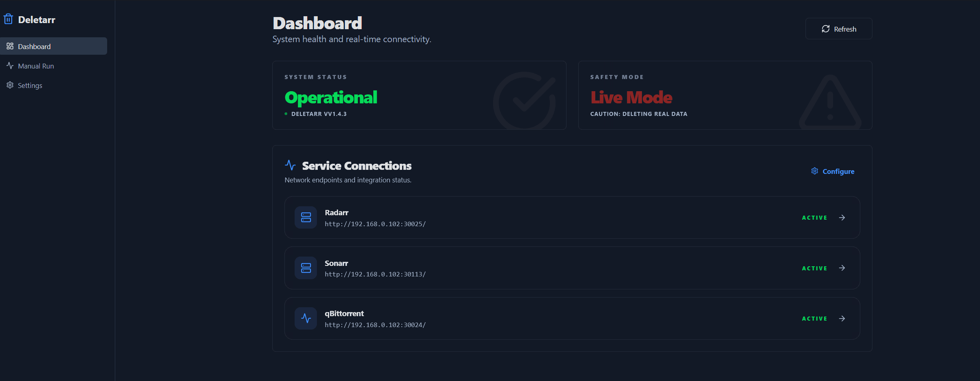Click the SYSTEM STATUS label
980x381 pixels.
pos(316,77)
